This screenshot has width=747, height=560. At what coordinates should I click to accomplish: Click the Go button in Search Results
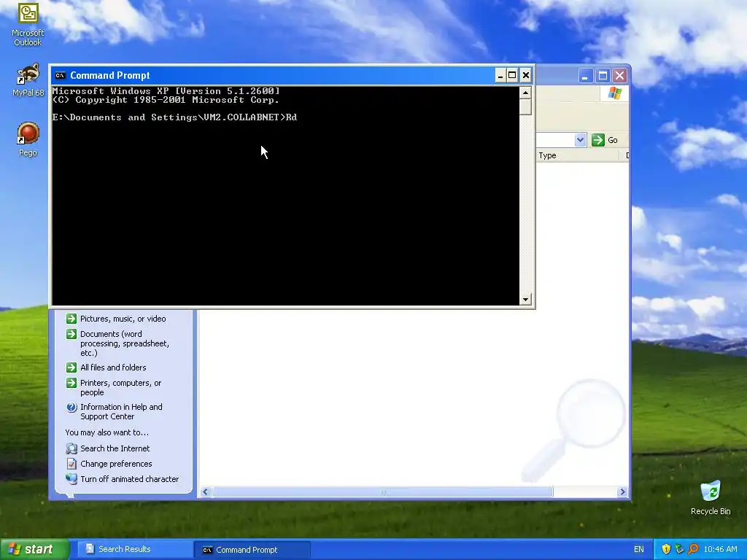[605, 140]
